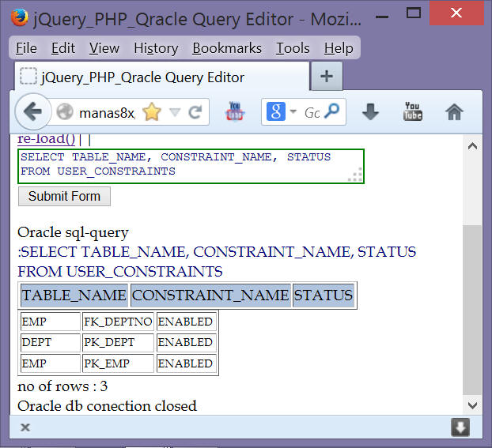Viewport: 492px width, 448px height.
Task: Click the black YouTube toolbar icon
Action: pyautogui.click(x=413, y=111)
